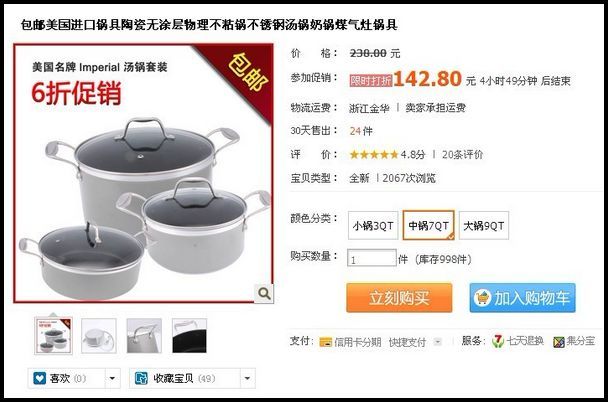Viewport: 608px width, 402px height.
Task: Click the 七天退换 service icon
Action: coord(498,341)
